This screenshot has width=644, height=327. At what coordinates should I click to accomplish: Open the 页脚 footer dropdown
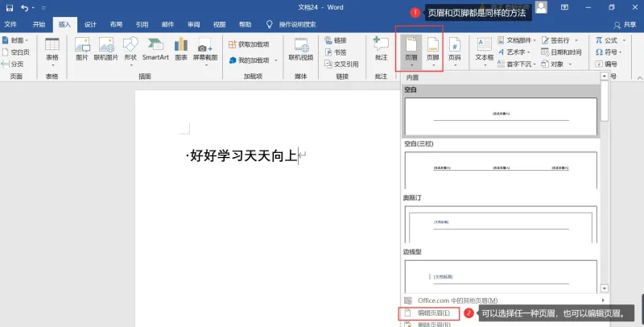433,52
